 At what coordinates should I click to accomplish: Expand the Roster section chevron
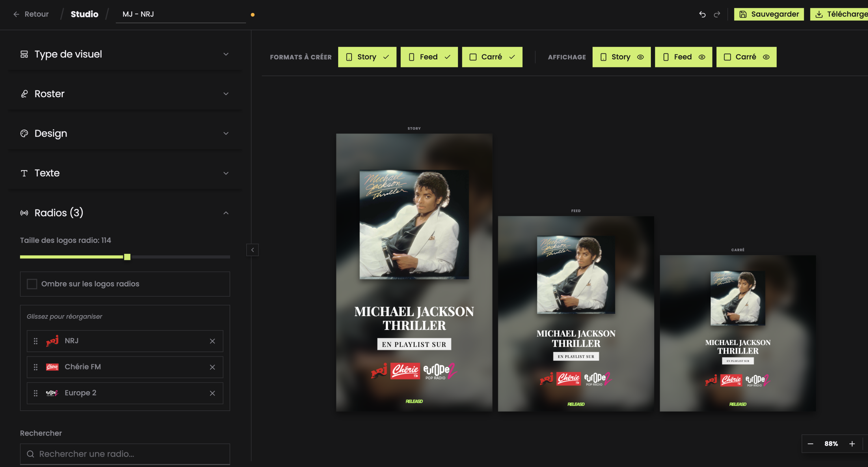226,94
